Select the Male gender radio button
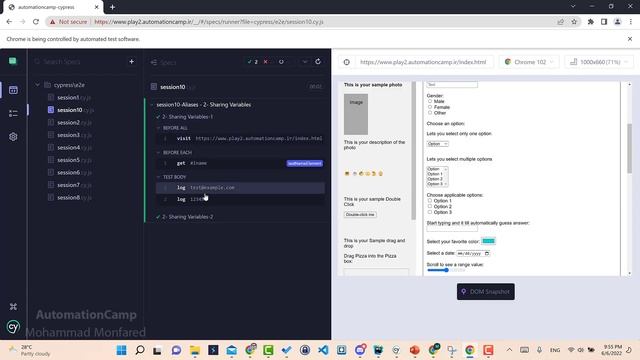 coord(430,101)
